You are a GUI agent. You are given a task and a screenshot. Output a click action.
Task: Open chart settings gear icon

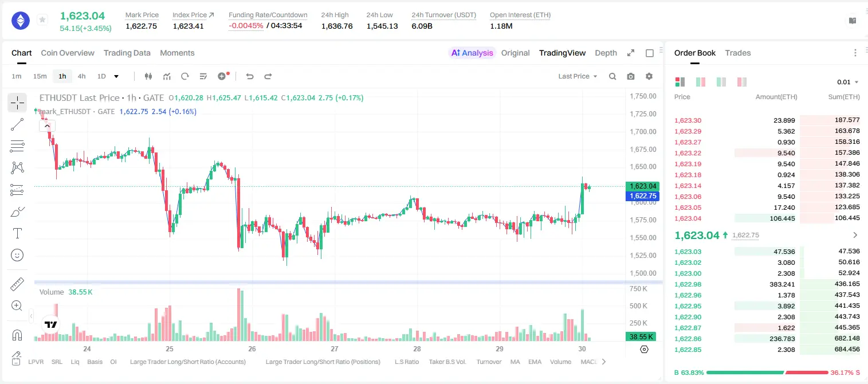coord(649,76)
